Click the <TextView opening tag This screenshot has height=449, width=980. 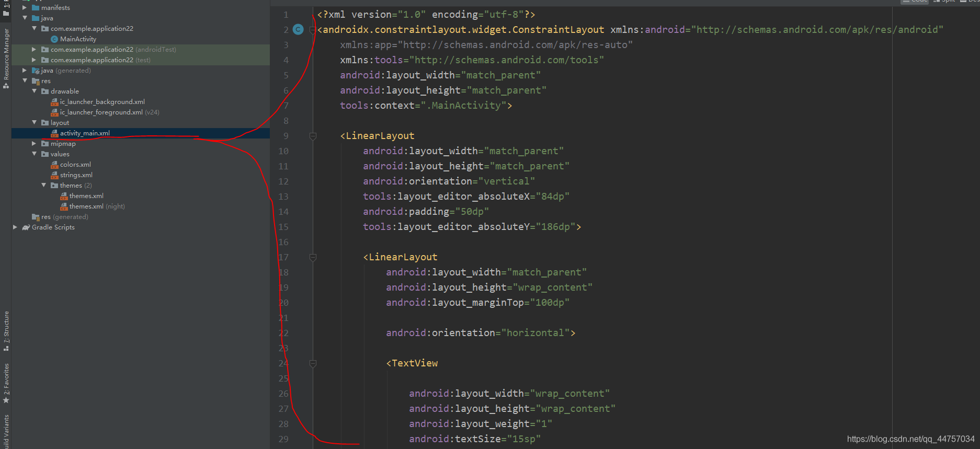(x=412, y=363)
